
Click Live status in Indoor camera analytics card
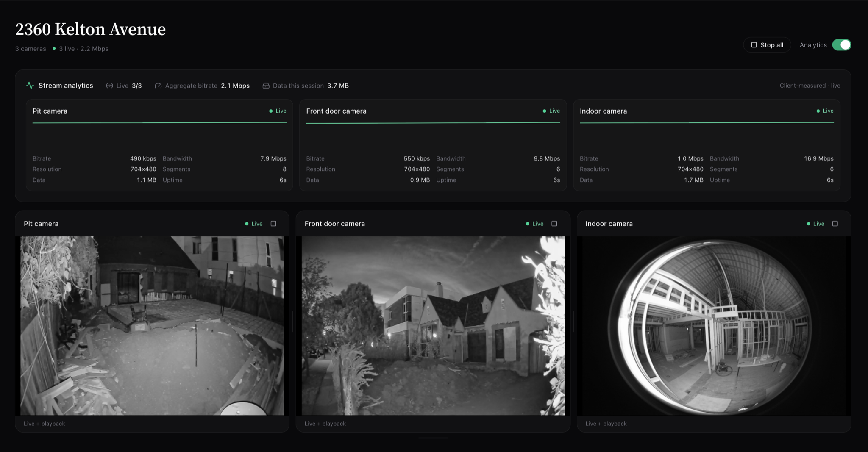point(825,111)
